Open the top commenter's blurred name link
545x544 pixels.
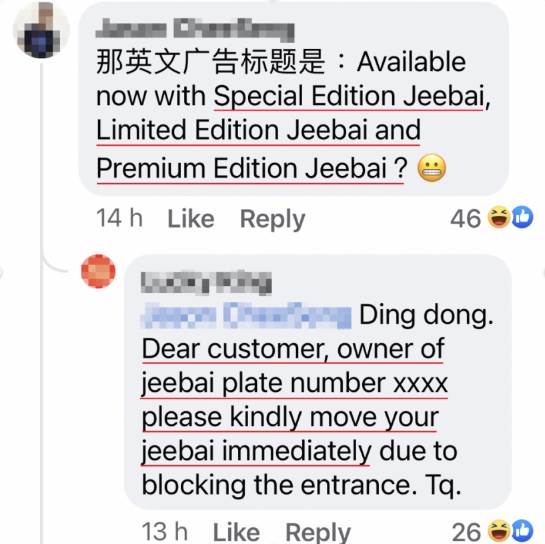click(x=195, y=31)
